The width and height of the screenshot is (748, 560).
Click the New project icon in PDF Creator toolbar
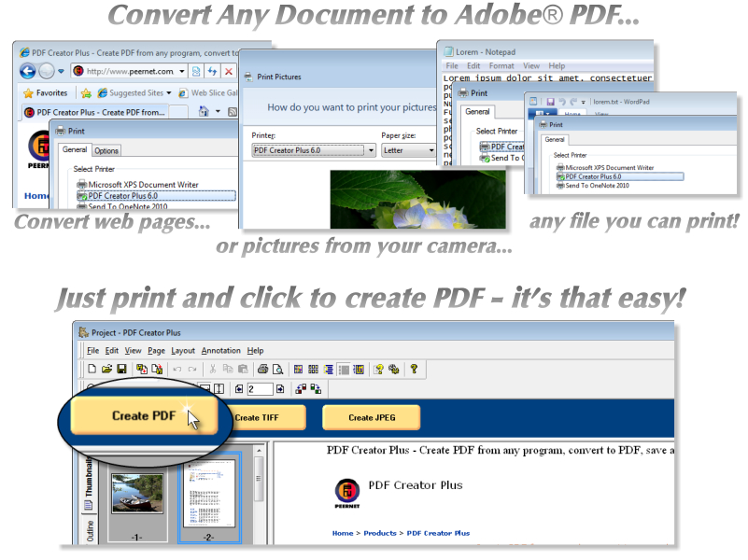[92, 369]
